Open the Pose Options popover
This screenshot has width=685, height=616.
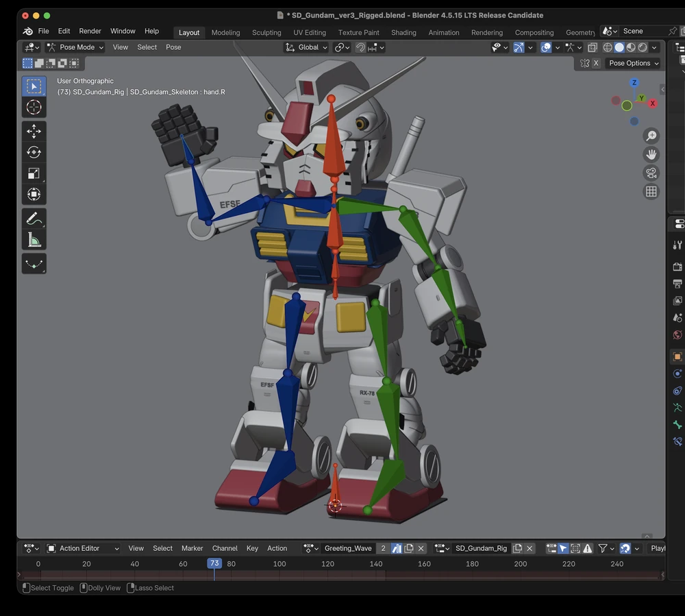[x=634, y=63]
